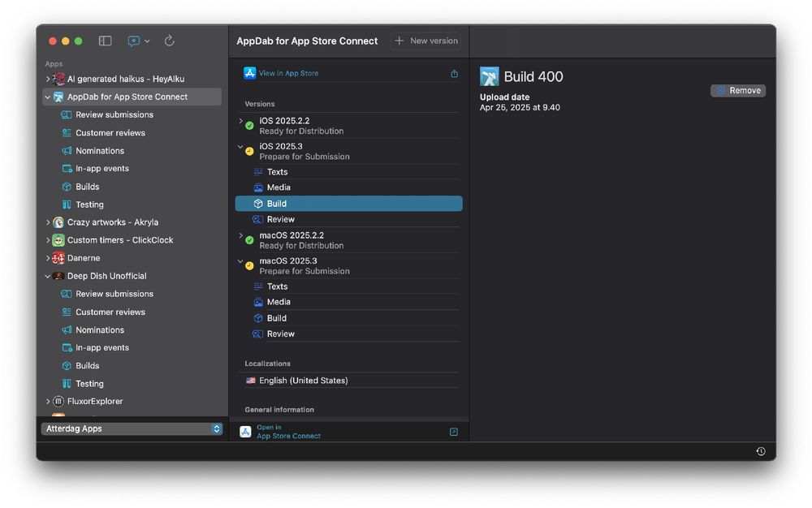Select Nominations under Deep Dish Unofficial
The height and width of the screenshot is (508, 812).
[x=100, y=330]
